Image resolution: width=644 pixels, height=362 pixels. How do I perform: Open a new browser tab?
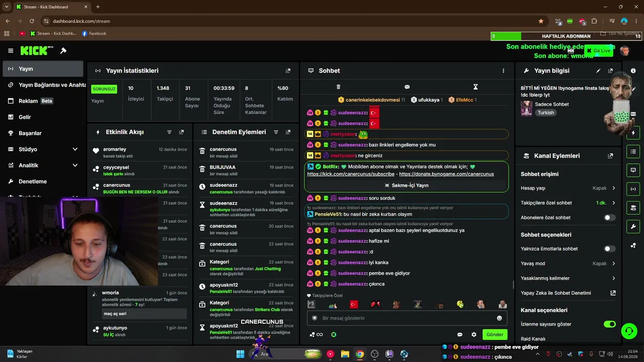pyautogui.click(x=98, y=7)
